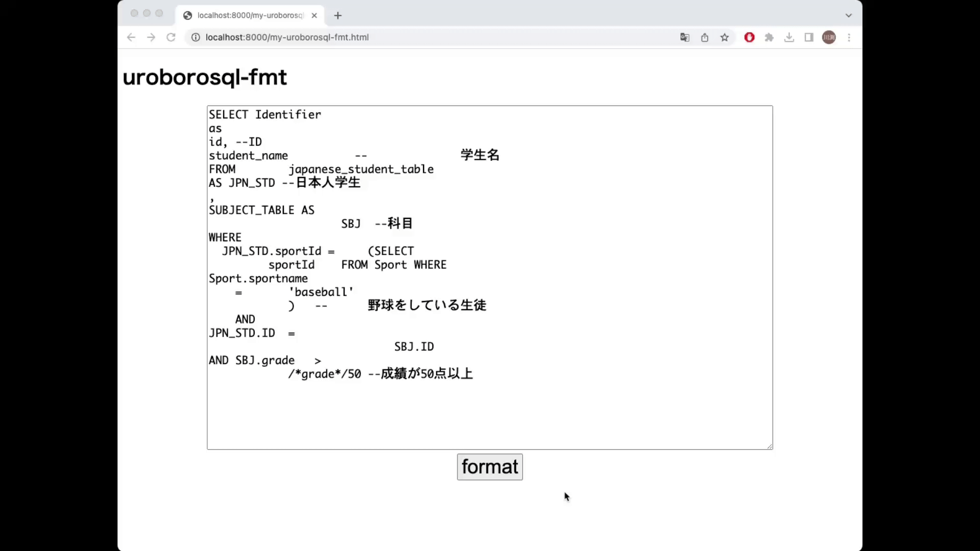Click inside the SQL text area
The width and height of the screenshot is (980, 551).
coord(489,278)
